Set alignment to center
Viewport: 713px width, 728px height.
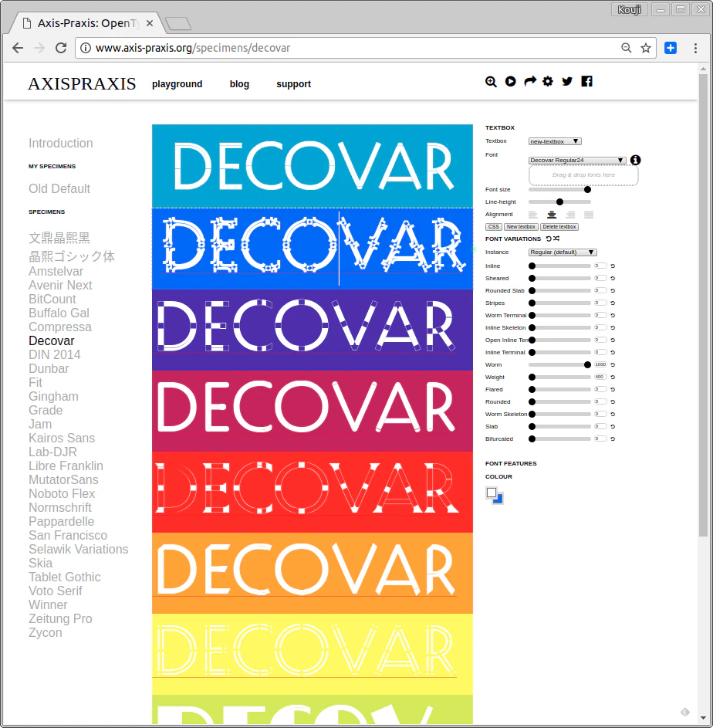click(552, 215)
